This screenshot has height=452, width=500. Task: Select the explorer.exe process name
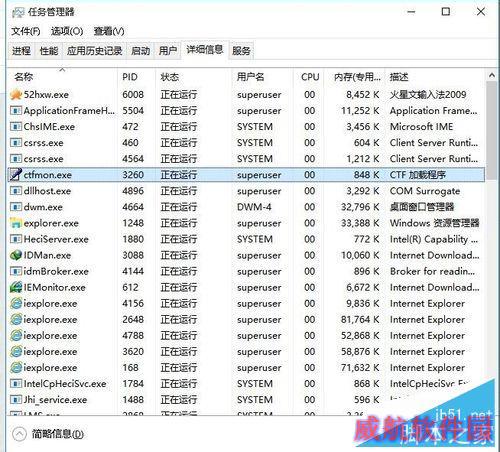pos(51,223)
